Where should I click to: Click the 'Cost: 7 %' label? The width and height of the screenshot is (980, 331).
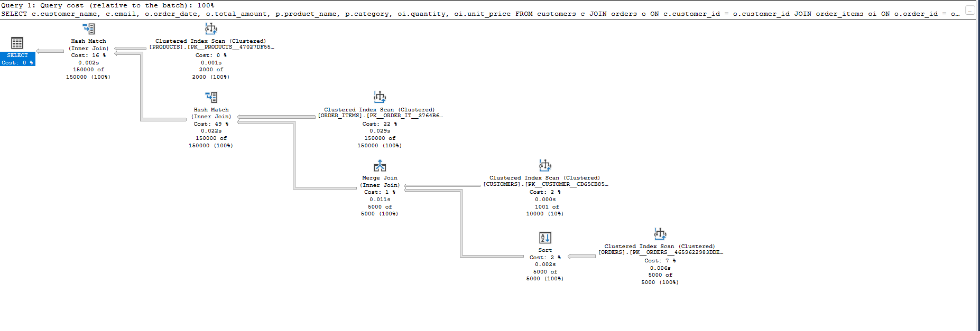tap(660, 261)
